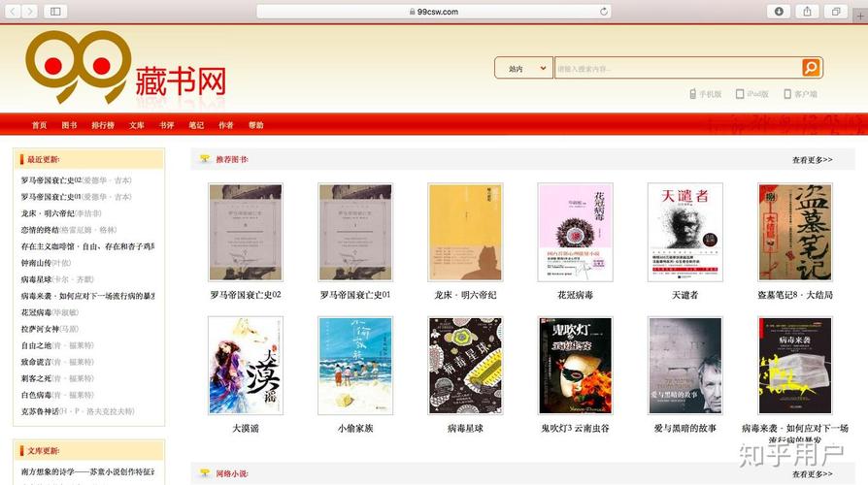Click the 小偷家族 title under its cover
Screen dimensions: 868x485
point(355,428)
